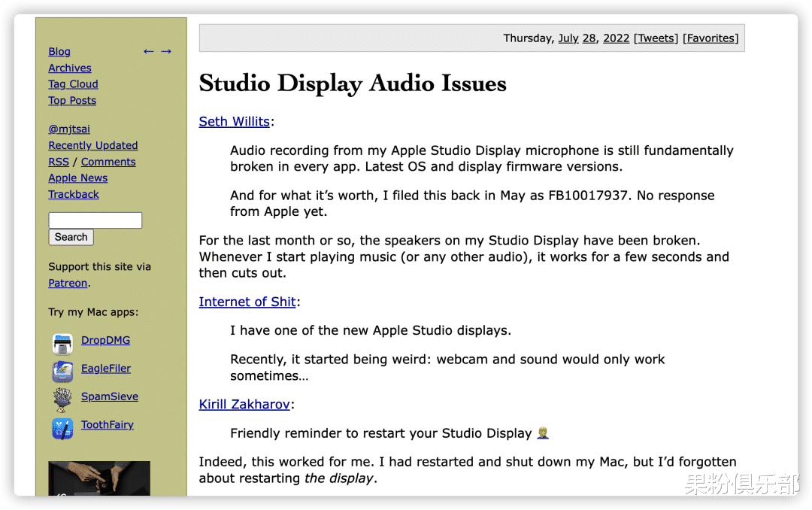812x510 pixels.
Task: Open Seth Willits author link
Action: tap(234, 121)
